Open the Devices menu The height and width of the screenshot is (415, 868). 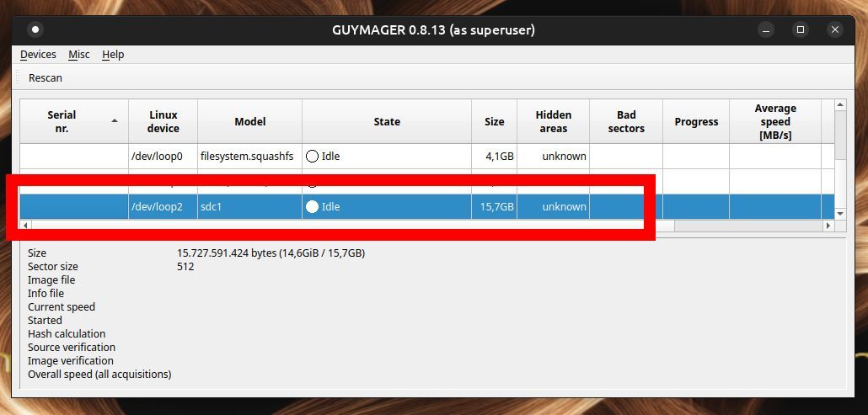tap(38, 54)
